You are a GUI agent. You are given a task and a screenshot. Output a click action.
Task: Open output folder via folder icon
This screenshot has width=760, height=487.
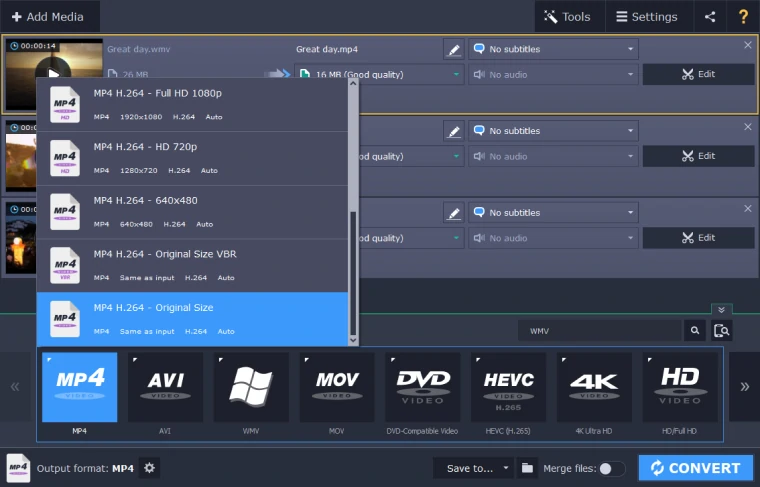[x=527, y=468]
